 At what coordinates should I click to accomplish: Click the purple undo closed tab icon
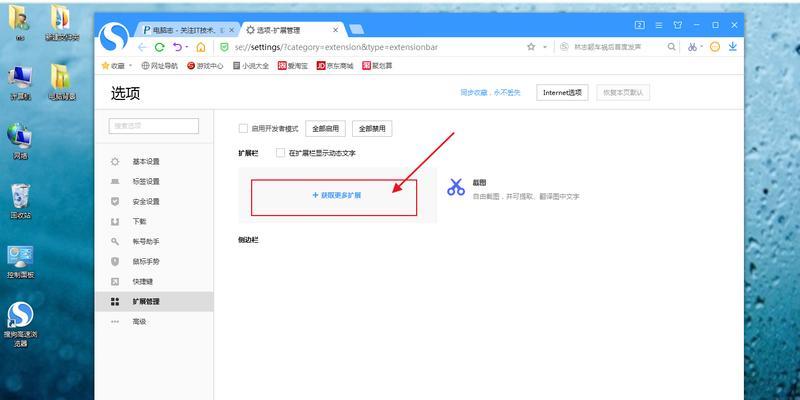point(177,47)
